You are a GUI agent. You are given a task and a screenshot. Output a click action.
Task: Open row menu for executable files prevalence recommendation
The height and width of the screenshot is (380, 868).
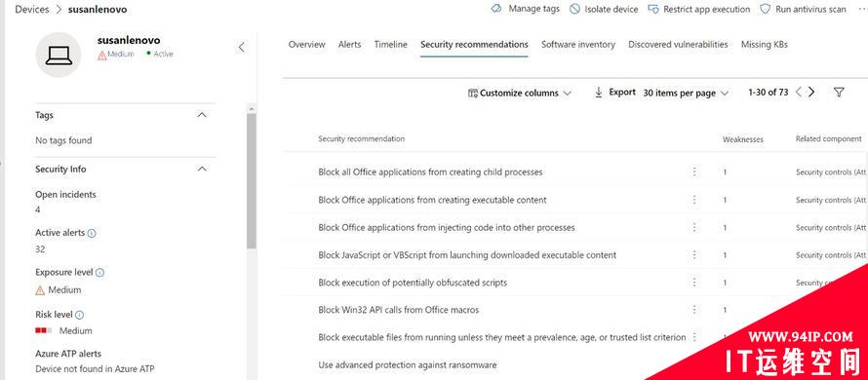pyautogui.click(x=694, y=337)
